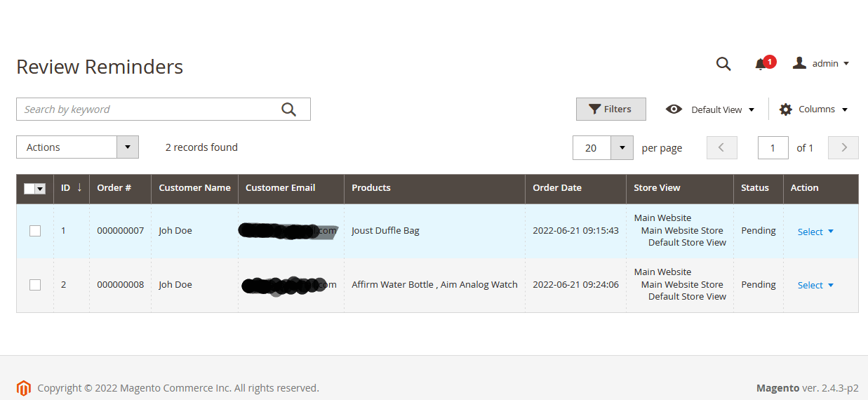Go to previous page arrow

click(x=721, y=147)
